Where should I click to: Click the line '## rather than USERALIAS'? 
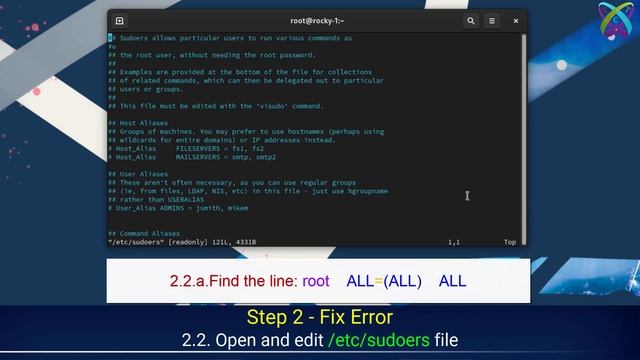coord(156,200)
